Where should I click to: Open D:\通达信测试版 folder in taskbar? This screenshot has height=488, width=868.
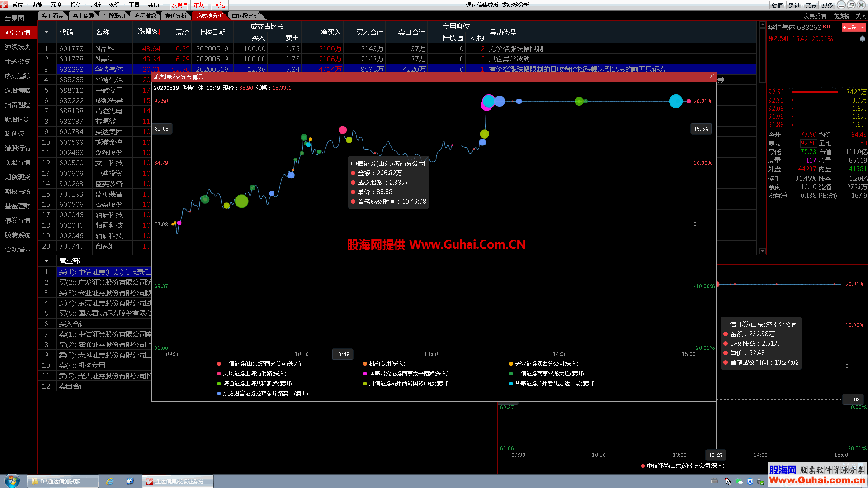pyautogui.click(x=63, y=481)
